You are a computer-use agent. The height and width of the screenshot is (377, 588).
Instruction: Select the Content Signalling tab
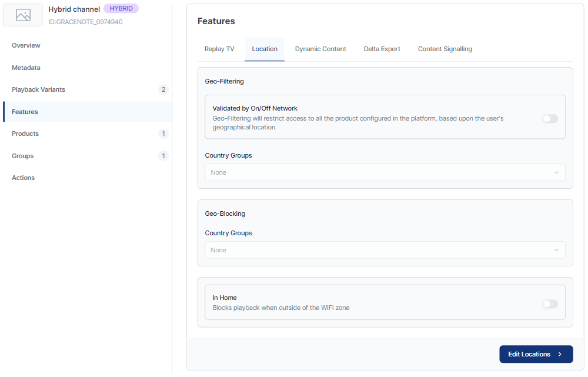445,49
